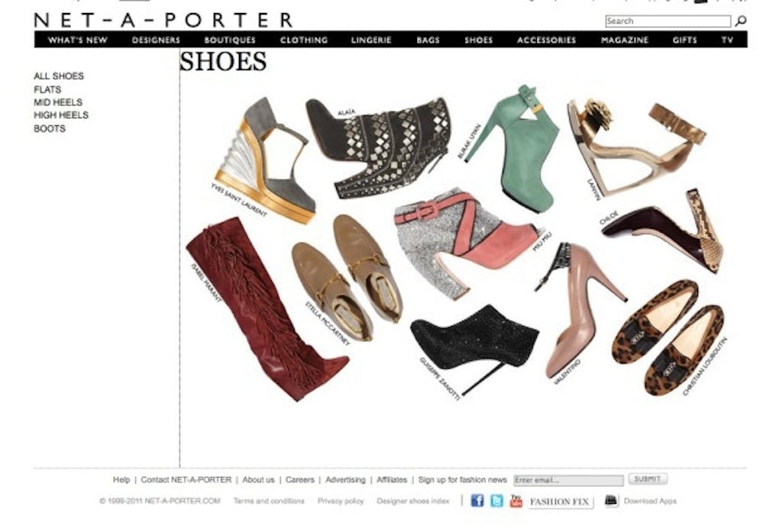Viewport: 782px width, 532px height.
Task: Open the Help footer link
Action: [121, 479]
